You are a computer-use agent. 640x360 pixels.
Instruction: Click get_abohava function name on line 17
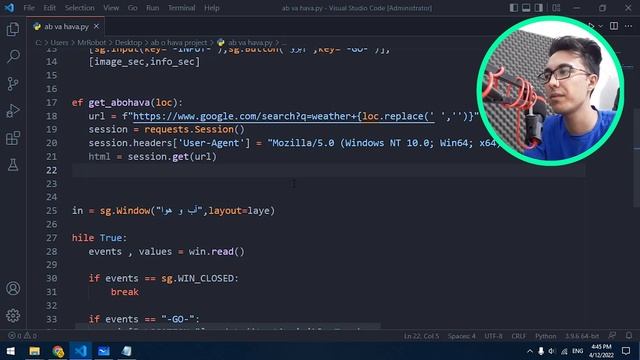coord(119,102)
